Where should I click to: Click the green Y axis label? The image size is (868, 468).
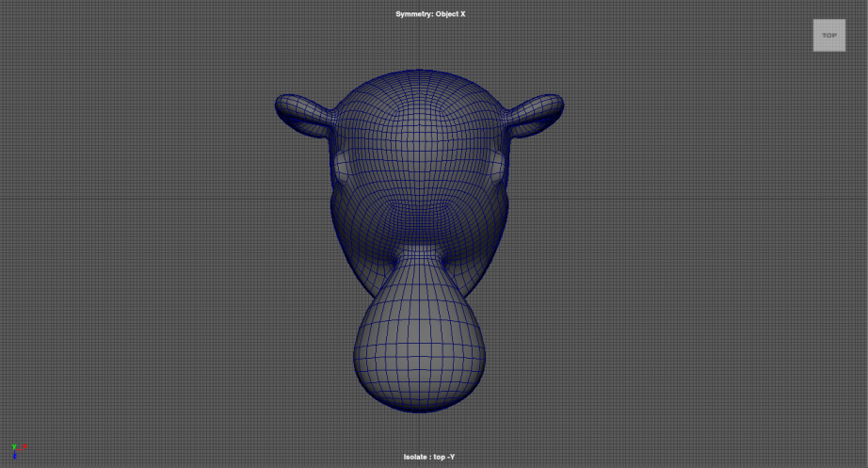click(14, 445)
